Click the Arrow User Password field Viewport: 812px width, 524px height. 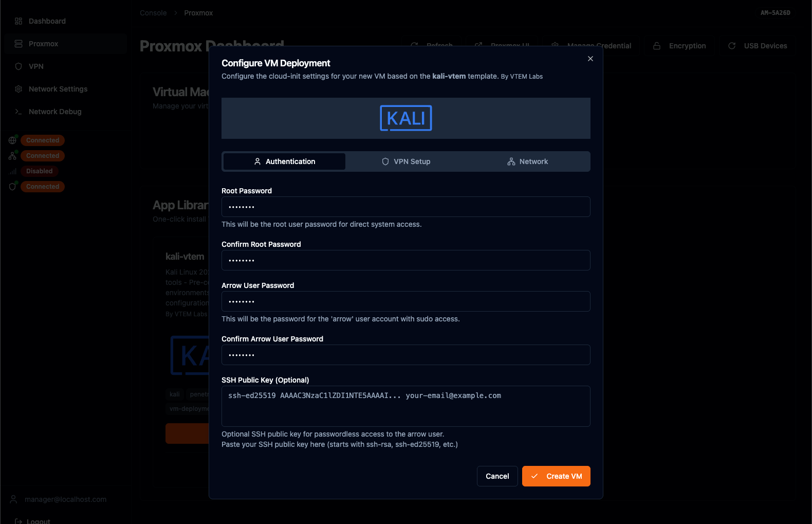tap(405, 301)
